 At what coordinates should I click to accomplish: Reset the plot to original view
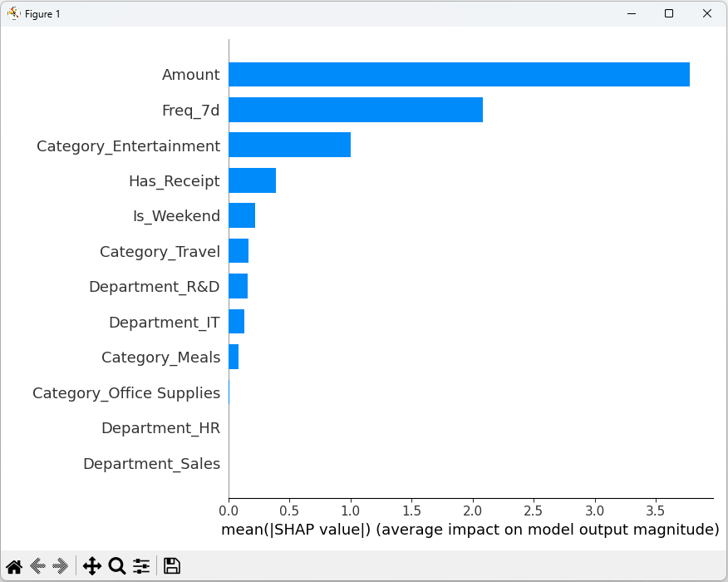(x=14, y=566)
